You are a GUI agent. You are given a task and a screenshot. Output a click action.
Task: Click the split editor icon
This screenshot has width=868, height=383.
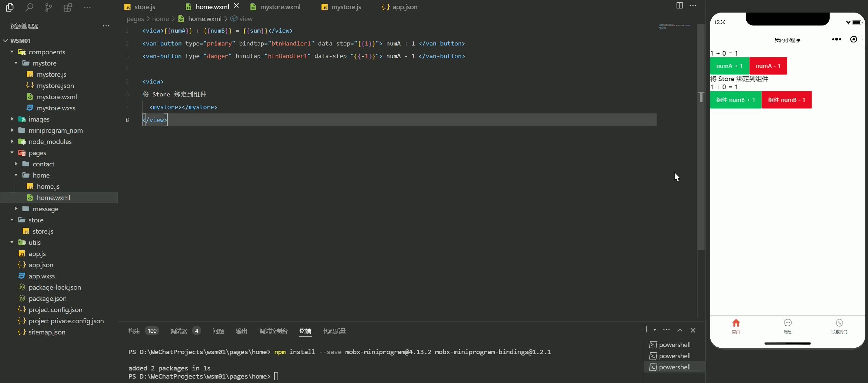(x=679, y=5)
